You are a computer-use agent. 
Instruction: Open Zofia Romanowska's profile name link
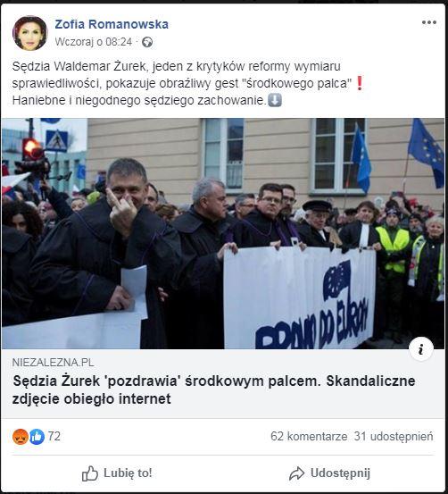[x=112, y=24]
